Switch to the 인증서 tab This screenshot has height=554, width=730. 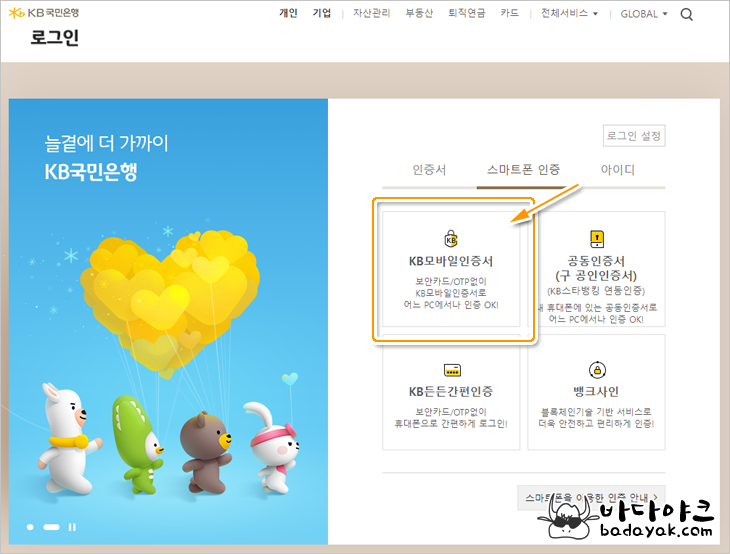pyautogui.click(x=429, y=170)
